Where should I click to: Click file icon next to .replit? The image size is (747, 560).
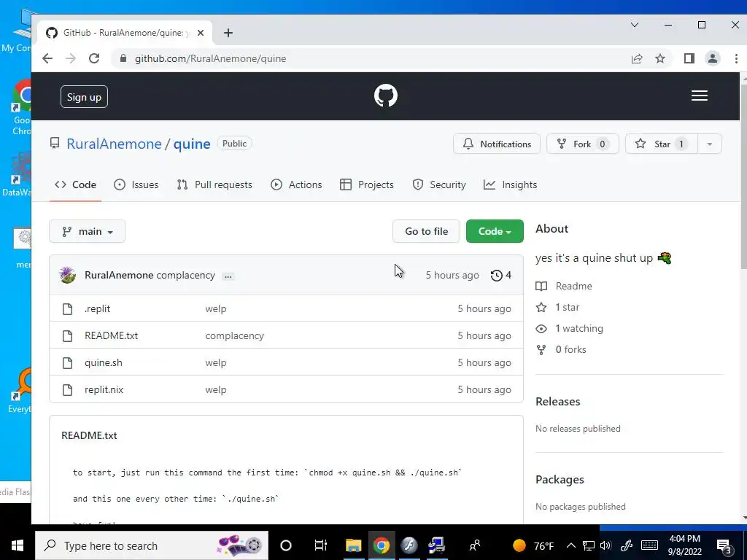point(68,309)
